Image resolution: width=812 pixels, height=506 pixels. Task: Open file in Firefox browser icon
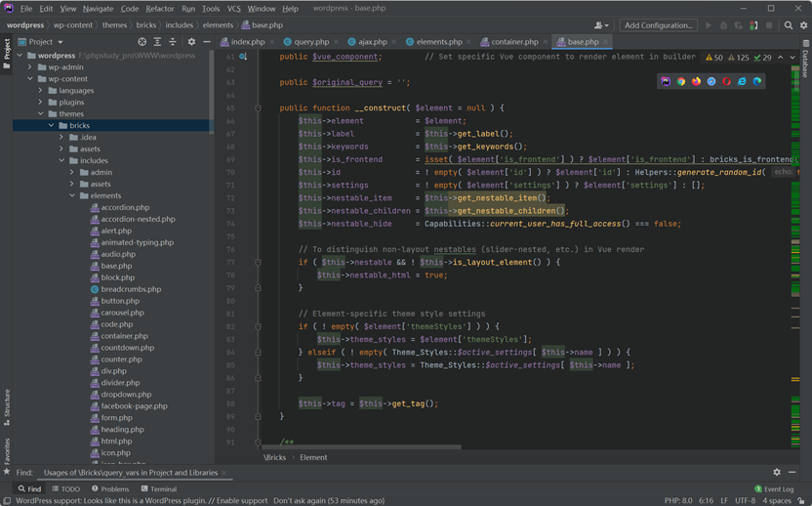696,81
